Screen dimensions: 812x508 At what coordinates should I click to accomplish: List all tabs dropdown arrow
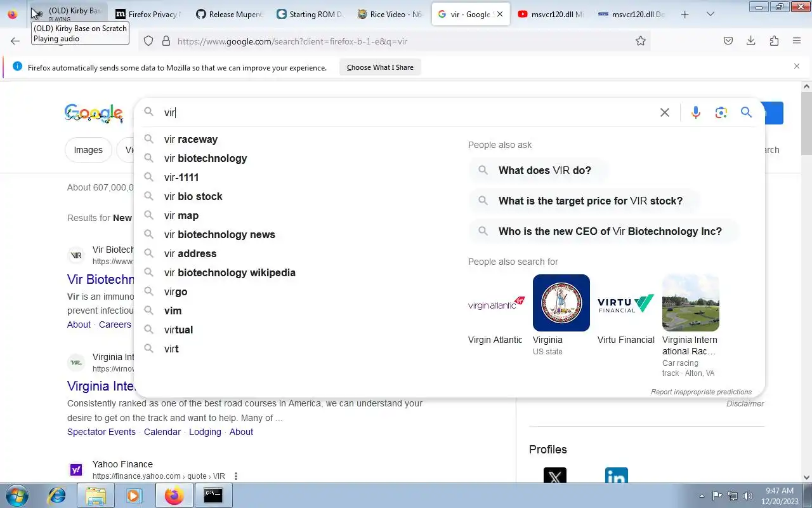(710, 14)
